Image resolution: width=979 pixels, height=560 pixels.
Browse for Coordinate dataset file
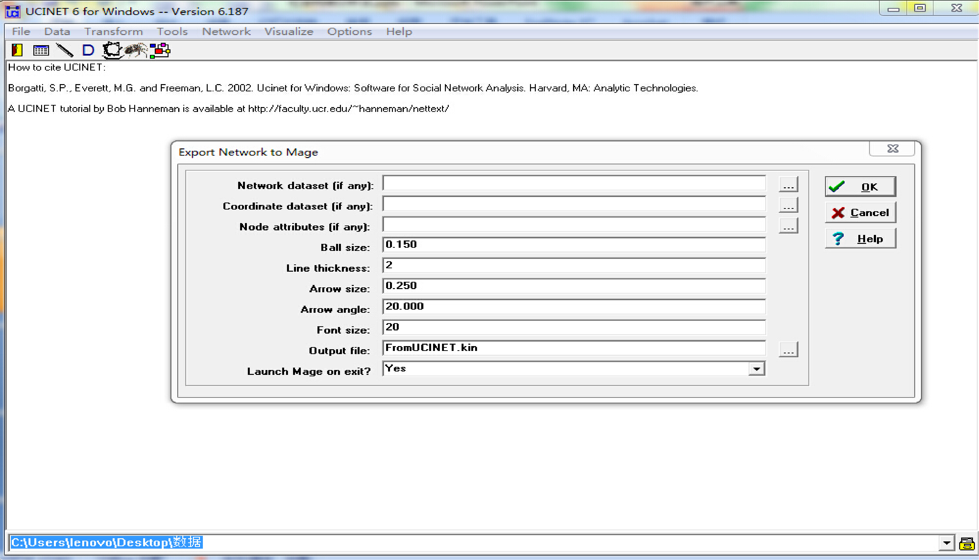coord(788,205)
